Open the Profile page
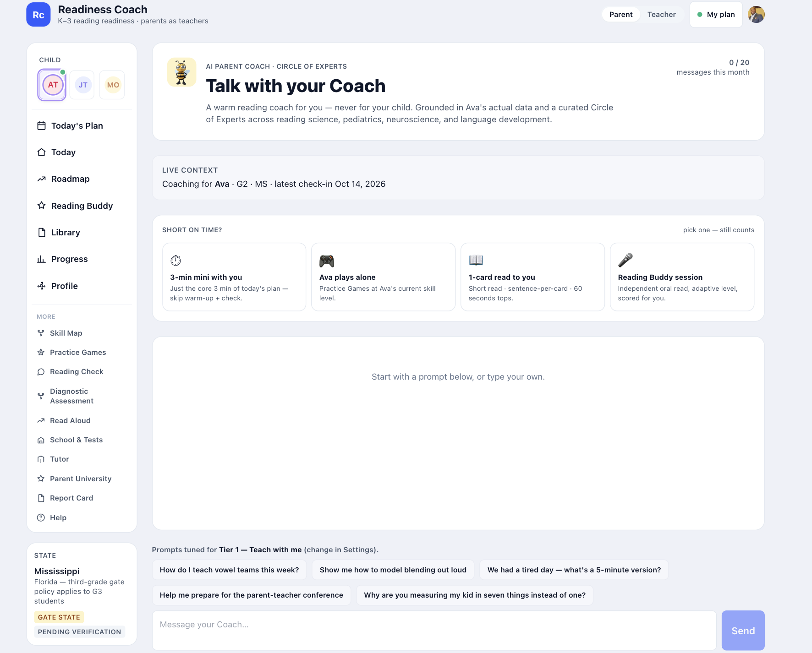 click(x=82, y=286)
